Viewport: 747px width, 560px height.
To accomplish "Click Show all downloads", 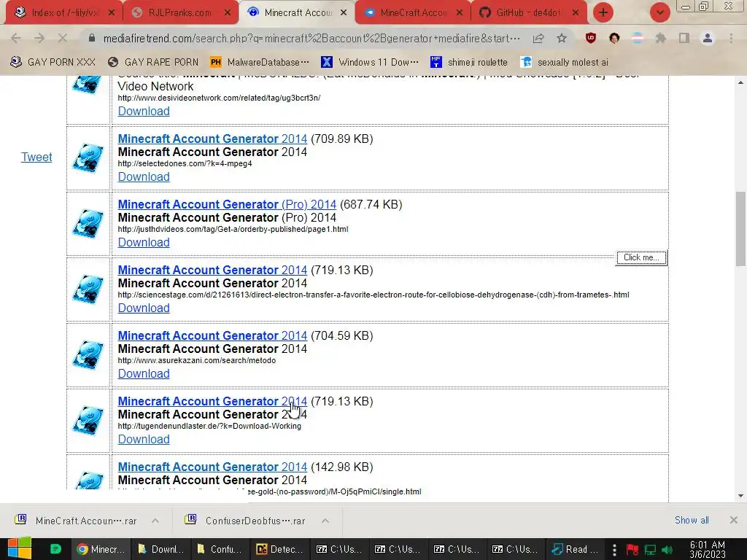I will point(692,520).
